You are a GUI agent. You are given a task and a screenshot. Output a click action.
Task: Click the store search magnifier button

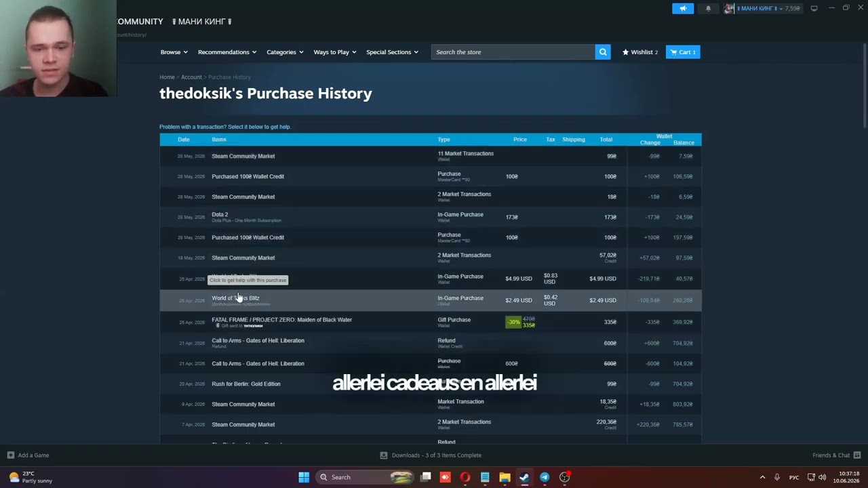(603, 52)
